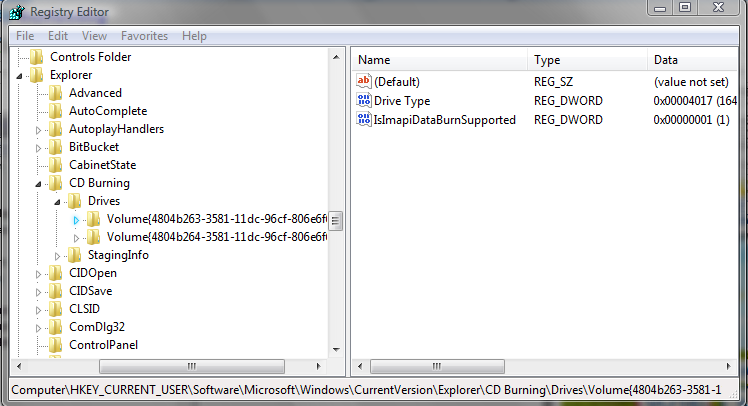Click the tree pane scroll up arrow
The image size is (748, 406).
(336, 57)
